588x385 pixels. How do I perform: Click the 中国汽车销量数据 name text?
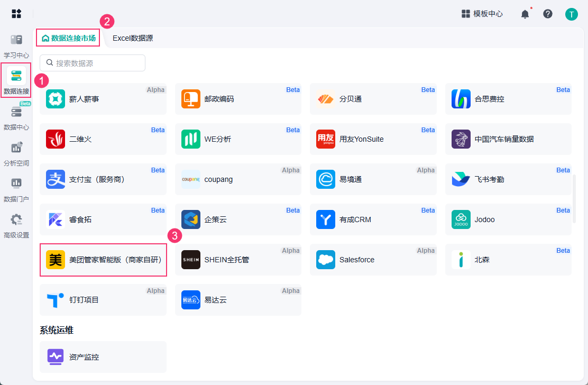click(504, 139)
